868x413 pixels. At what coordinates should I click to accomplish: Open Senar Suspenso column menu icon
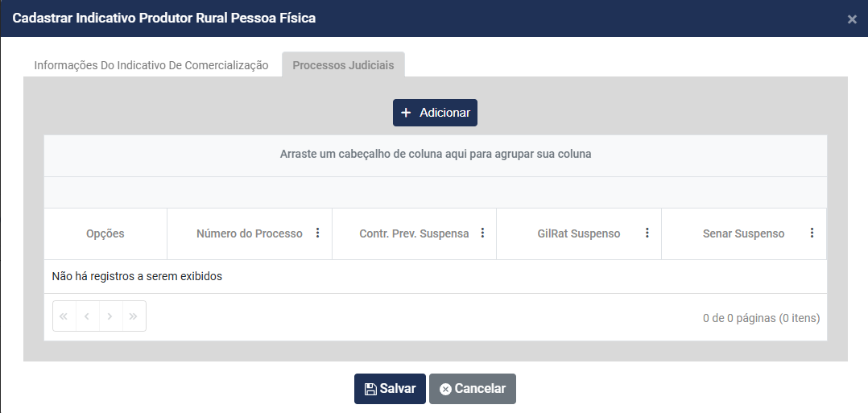click(812, 233)
